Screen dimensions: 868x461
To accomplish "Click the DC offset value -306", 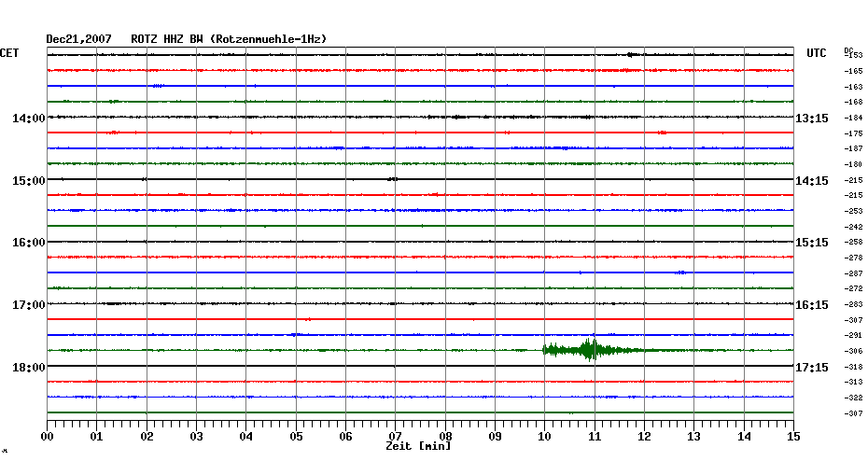I will click(854, 351).
